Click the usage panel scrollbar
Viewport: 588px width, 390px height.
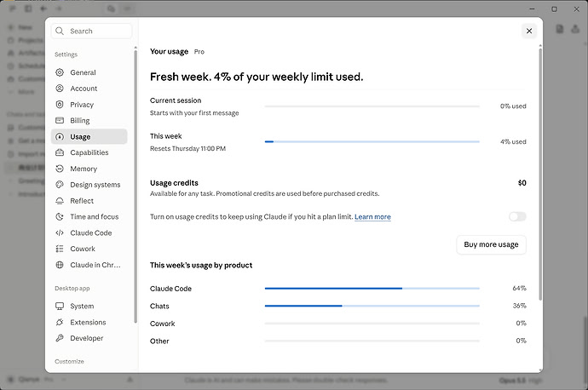[540, 175]
